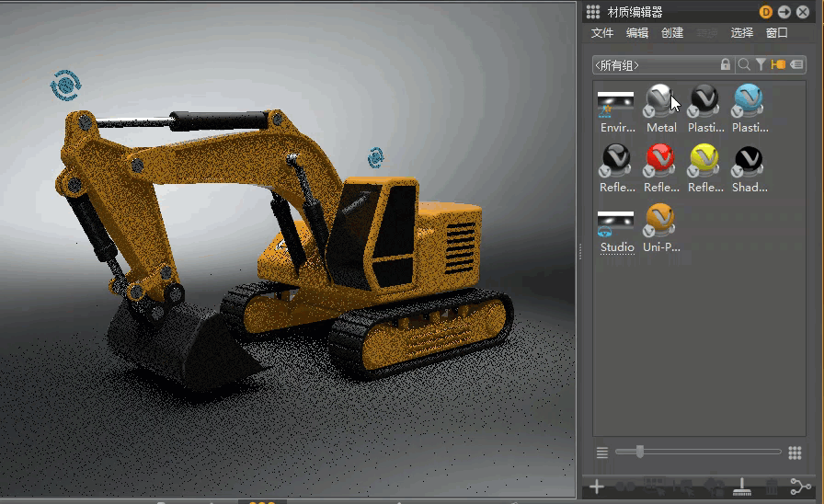This screenshot has height=504, width=824.
Task: Click the search magnifier icon
Action: [x=744, y=64]
